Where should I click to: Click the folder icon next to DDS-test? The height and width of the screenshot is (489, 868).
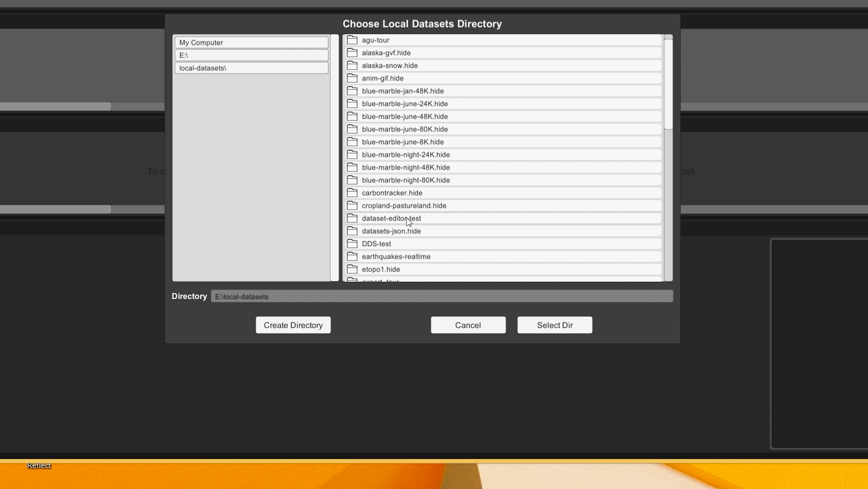(352, 244)
